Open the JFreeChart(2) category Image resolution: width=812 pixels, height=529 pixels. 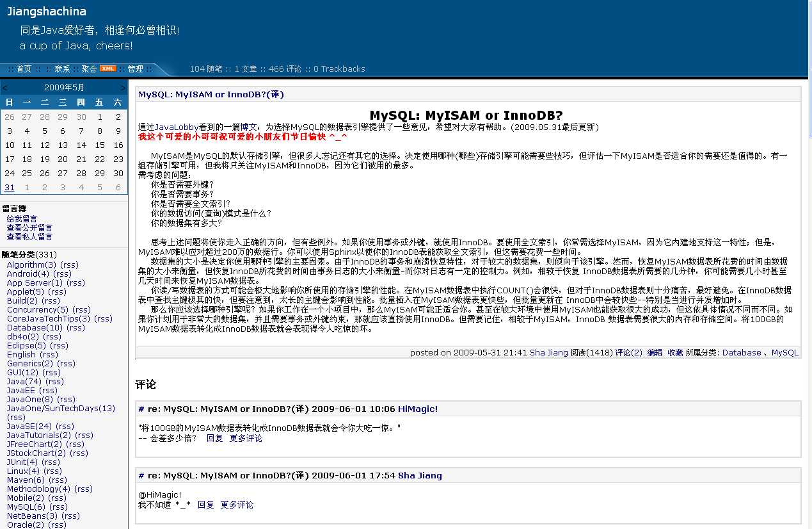coord(35,444)
